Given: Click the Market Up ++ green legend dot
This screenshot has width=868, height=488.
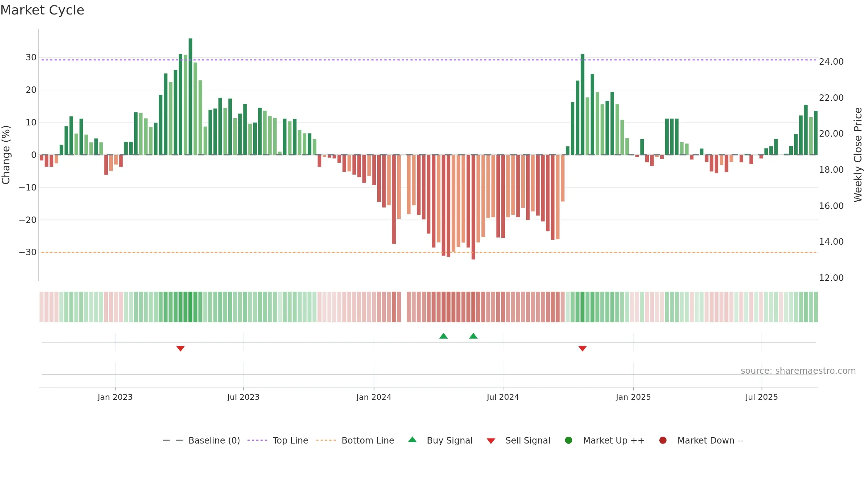Looking at the screenshot, I should click(x=569, y=440).
